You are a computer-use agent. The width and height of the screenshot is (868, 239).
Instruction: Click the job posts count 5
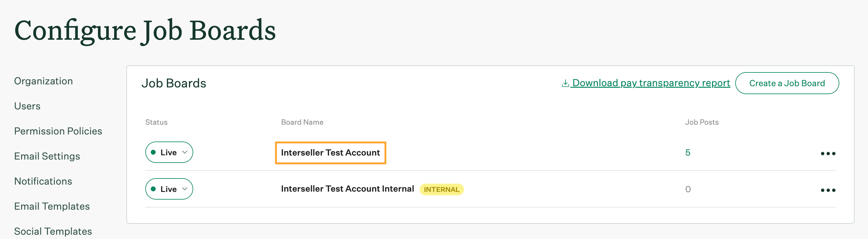(688, 153)
